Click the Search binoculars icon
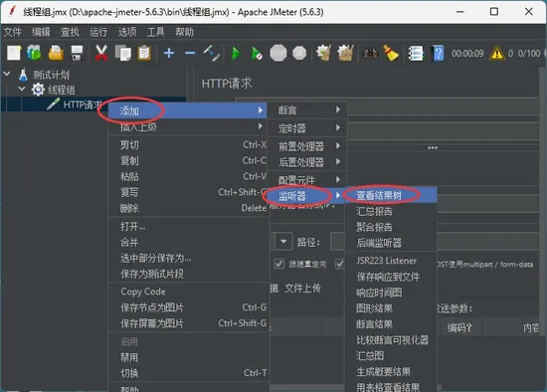This screenshot has width=547, height=392. (371, 54)
